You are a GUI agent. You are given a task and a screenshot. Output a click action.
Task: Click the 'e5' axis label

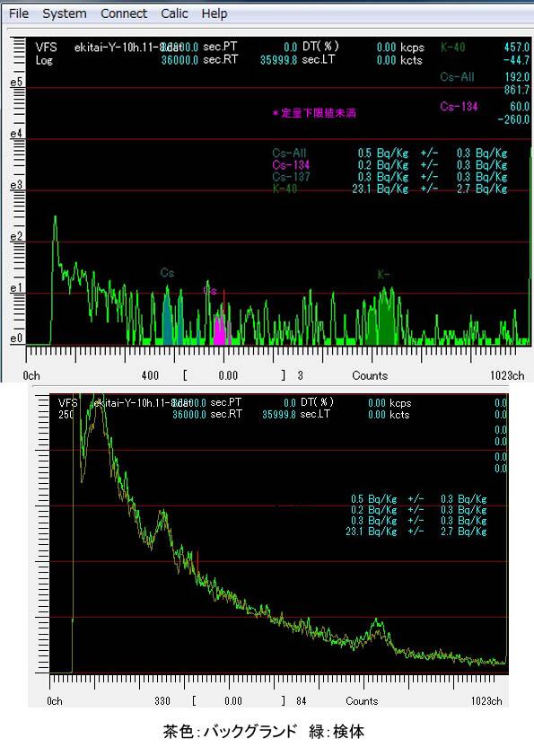16,82
